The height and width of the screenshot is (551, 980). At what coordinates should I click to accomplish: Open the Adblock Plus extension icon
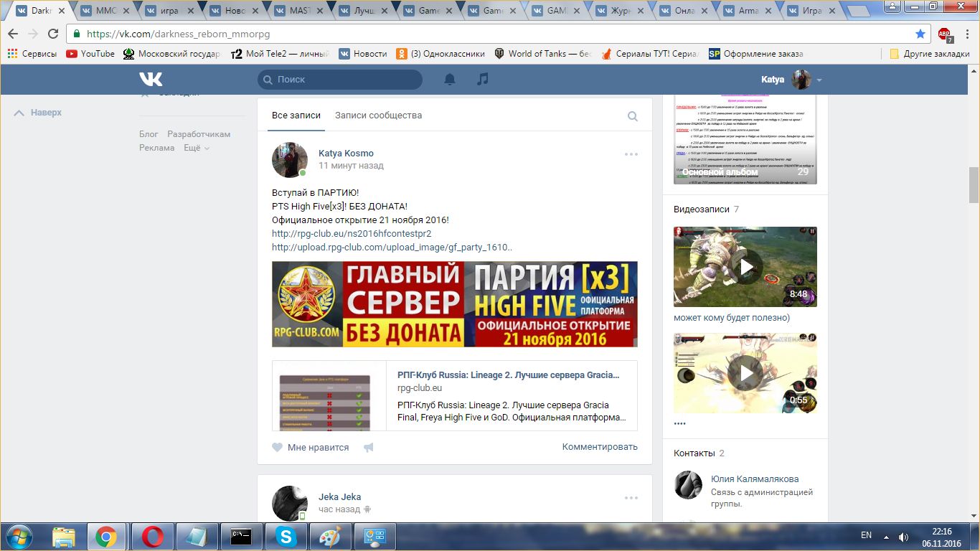click(x=944, y=34)
